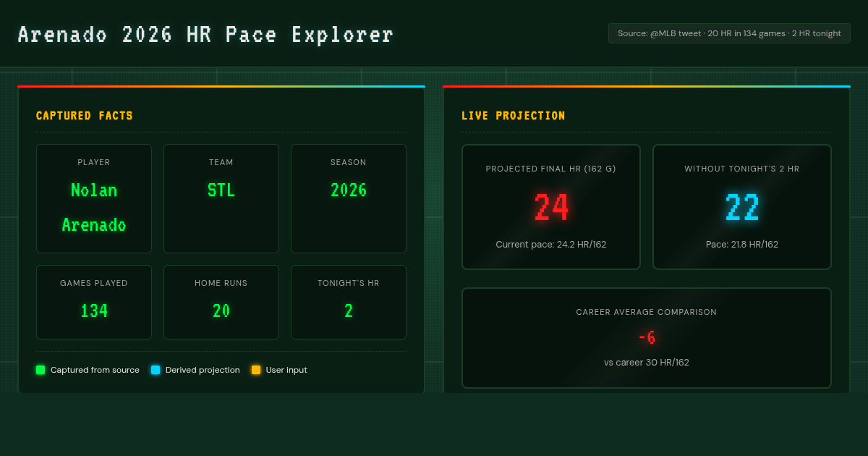This screenshot has width=868, height=456.
Task: Click the projected final HR number 24
Action: pos(551,207)
